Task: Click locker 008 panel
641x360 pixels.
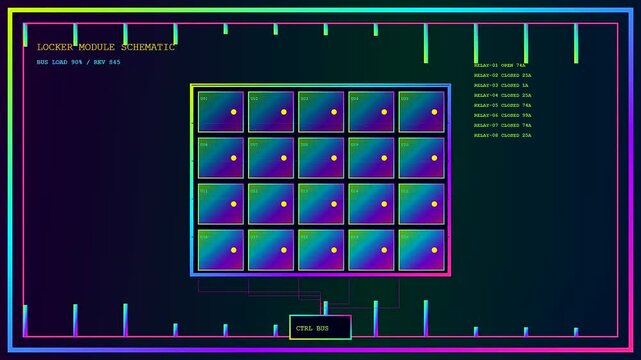Action: pos(321,158)
